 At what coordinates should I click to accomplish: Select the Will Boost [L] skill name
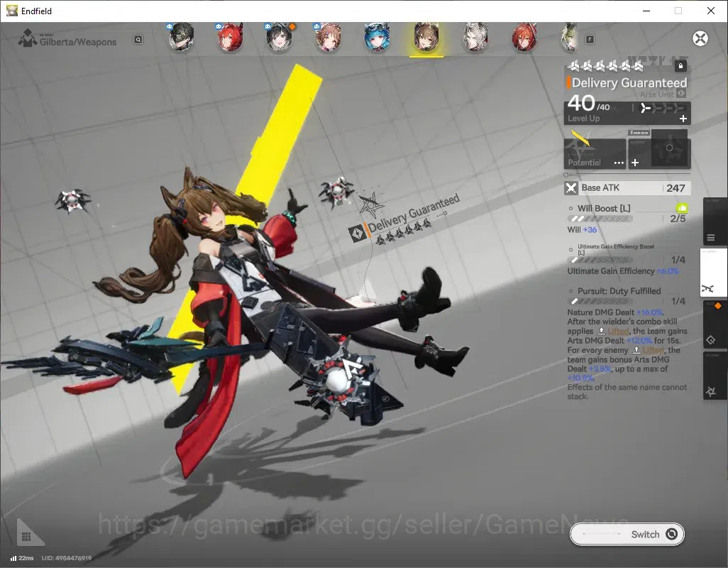click(604, 209)
